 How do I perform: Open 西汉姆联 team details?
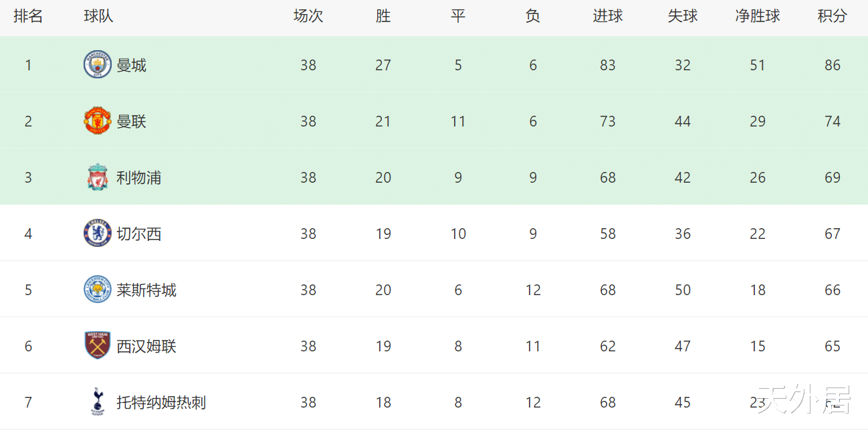[146, 346]
